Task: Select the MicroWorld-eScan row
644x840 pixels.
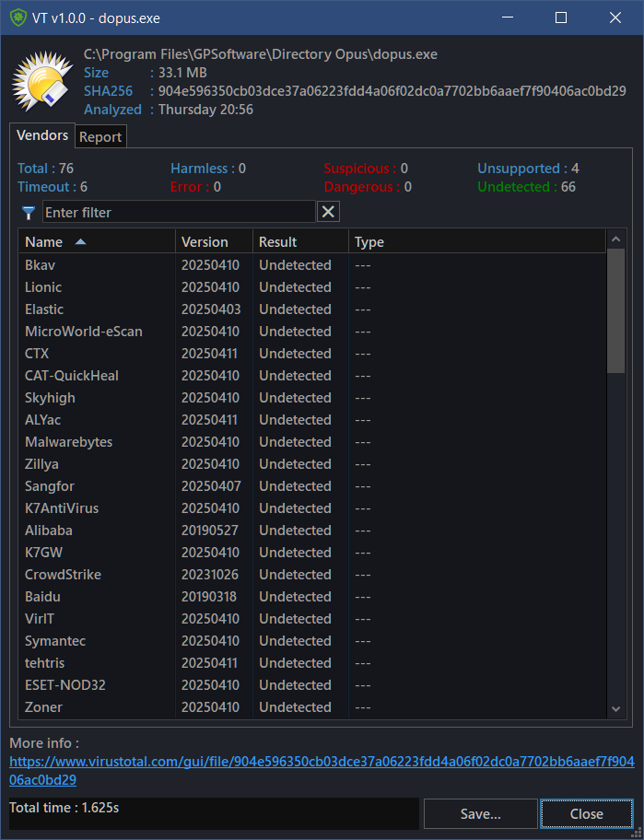Action: [312, 332]
